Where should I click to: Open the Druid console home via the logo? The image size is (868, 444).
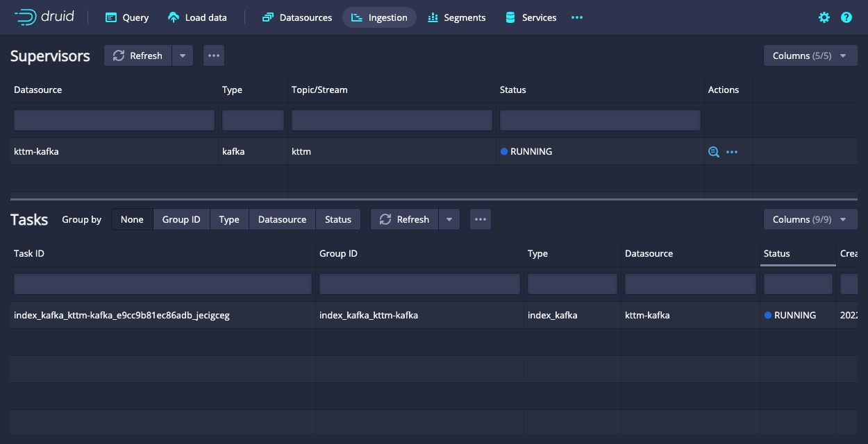point(44,17)
